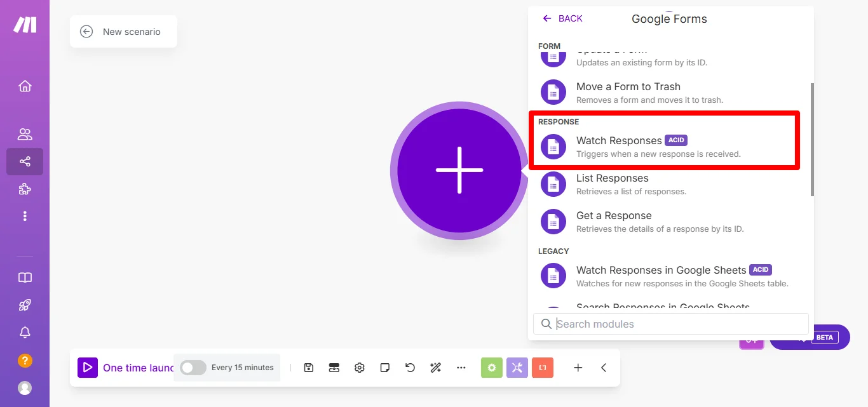Open the green Flow control tools
Screen dimensions: 868x407
(492, 368)
